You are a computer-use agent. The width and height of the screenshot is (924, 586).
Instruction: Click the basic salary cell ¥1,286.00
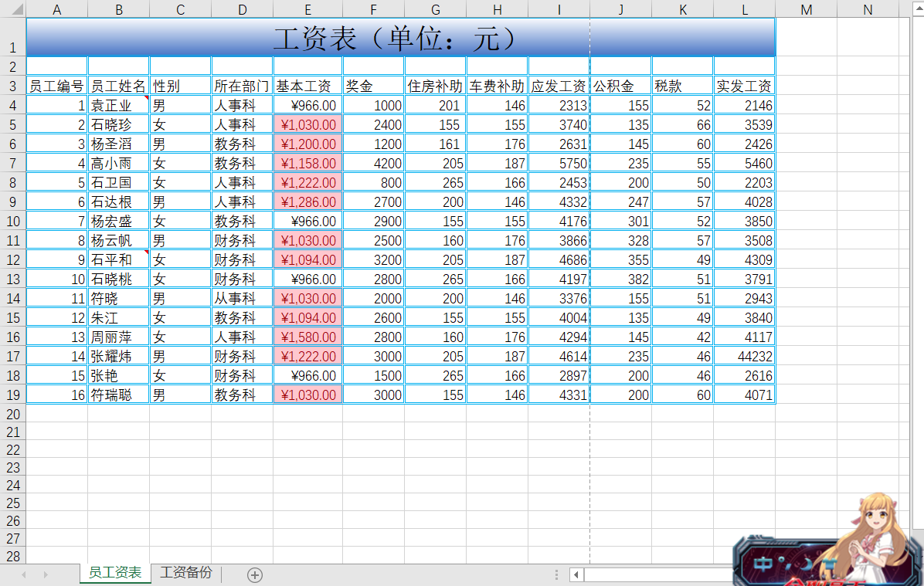(307, 202)
